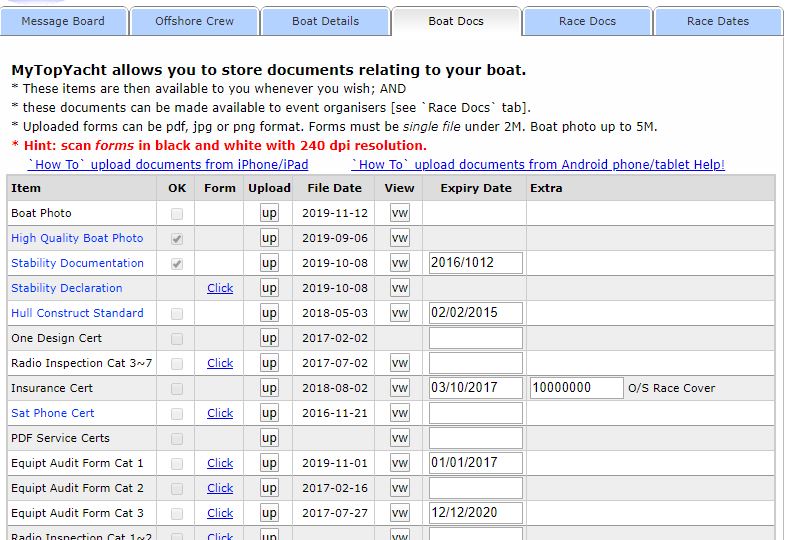Click the 'vw' view button for Insurance Cert
790x540 pixels.
coord(400,388)
